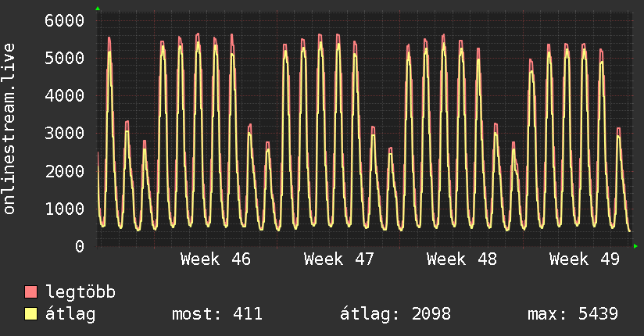Select the 'Week 49' axis label
The width and height of the screenshot is (644, 336).
[x=585, y=259]
